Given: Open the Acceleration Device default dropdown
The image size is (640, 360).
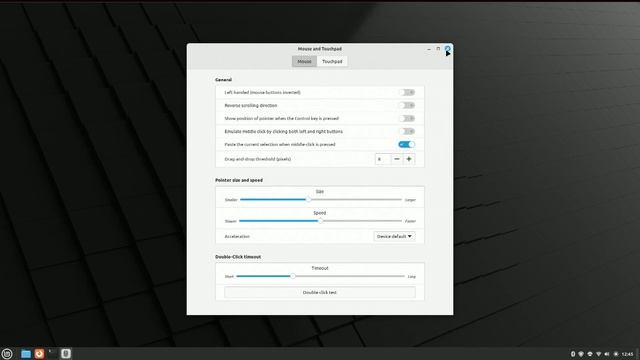Looking at the screenshot, I should pos(394,236).
